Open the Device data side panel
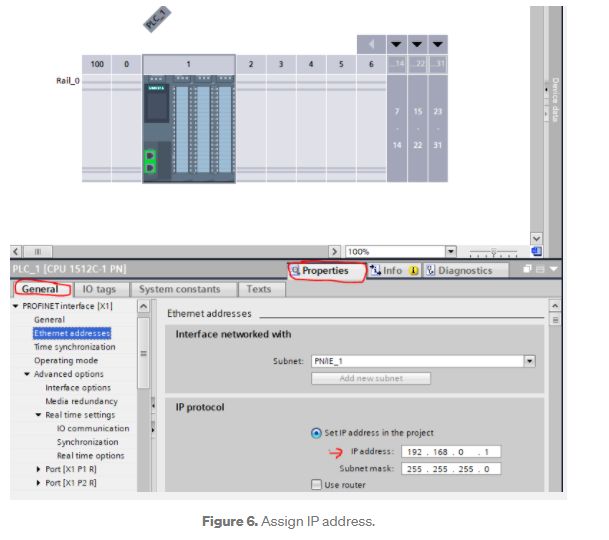The image size is (609, 540). point(555,100)
